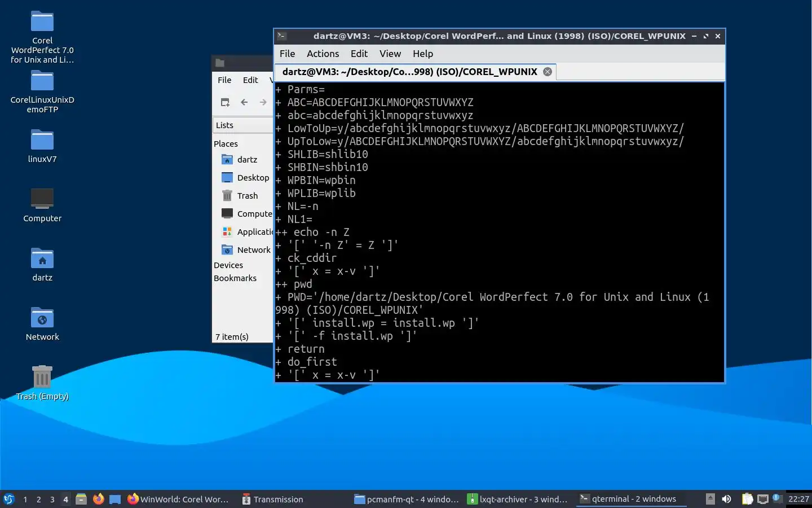Click the removable media tray icon
812x508 pixels.
(x=710, y=499)
